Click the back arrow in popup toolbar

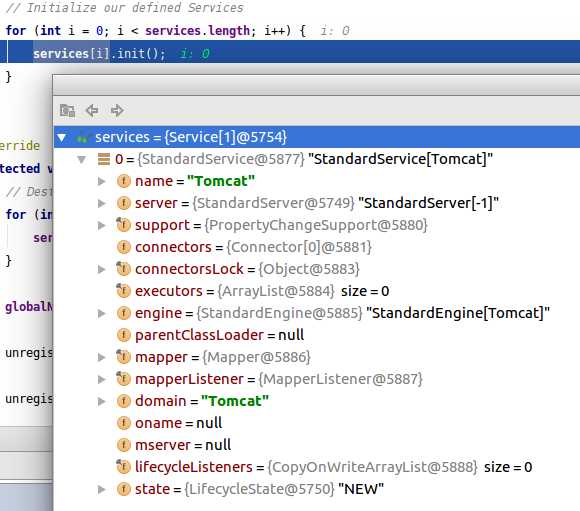(x=92, y=110)
